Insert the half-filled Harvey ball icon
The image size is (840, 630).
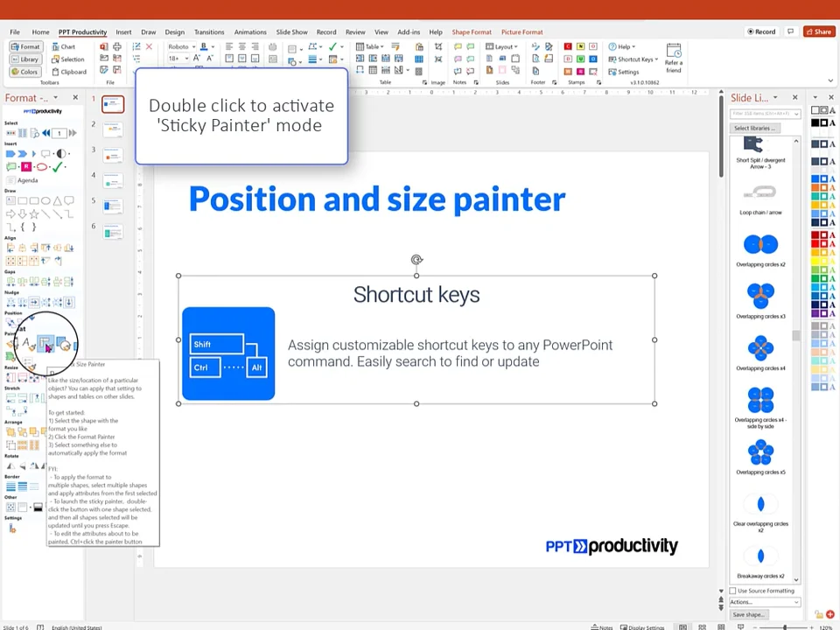pyautogui.click(x=61, y=154)
